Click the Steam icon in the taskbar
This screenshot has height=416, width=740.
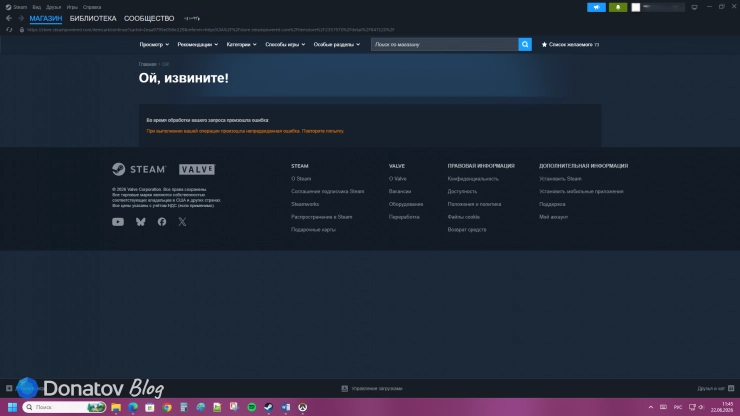coord(269,407)
